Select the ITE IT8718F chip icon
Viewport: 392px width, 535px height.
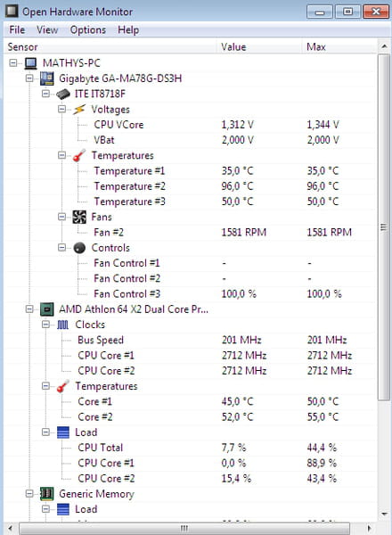(x=63, y=94)
